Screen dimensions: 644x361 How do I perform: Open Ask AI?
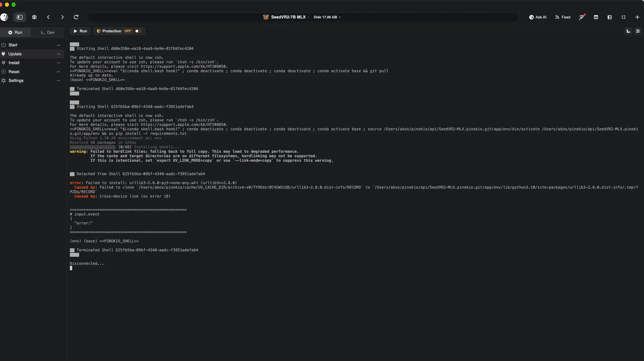tap(538, 17)
